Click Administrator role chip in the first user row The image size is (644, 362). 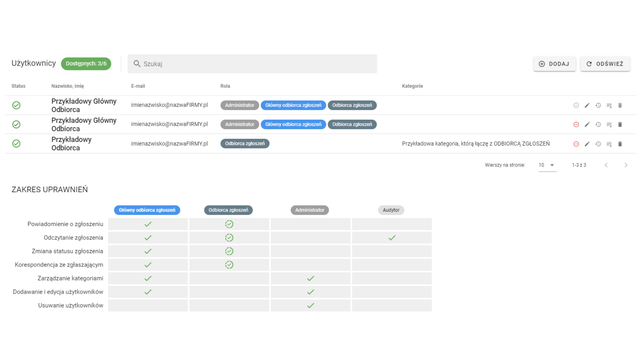(x=239, y=105)
